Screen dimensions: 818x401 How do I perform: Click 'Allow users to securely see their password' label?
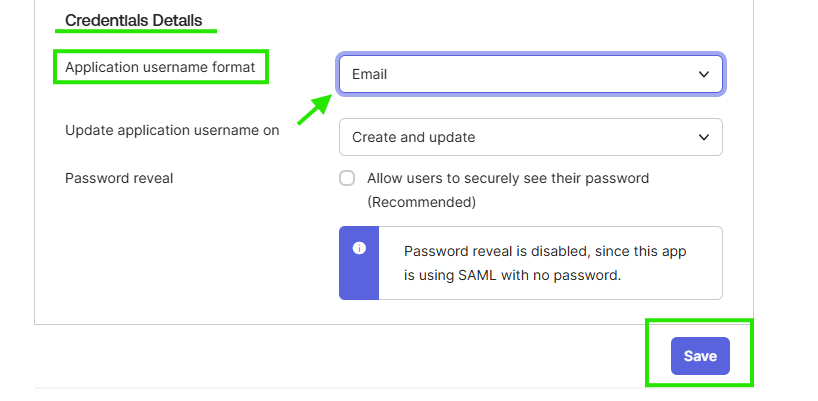point(508,179)
